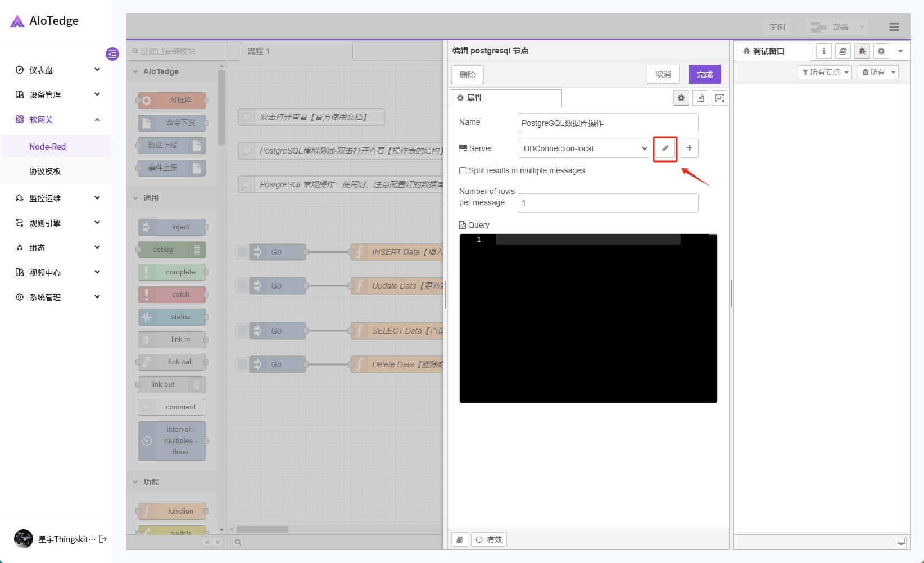Open the node description document icon
This screenshot has height=563, width=924.
pyautogui.click(x=700, y=98)
